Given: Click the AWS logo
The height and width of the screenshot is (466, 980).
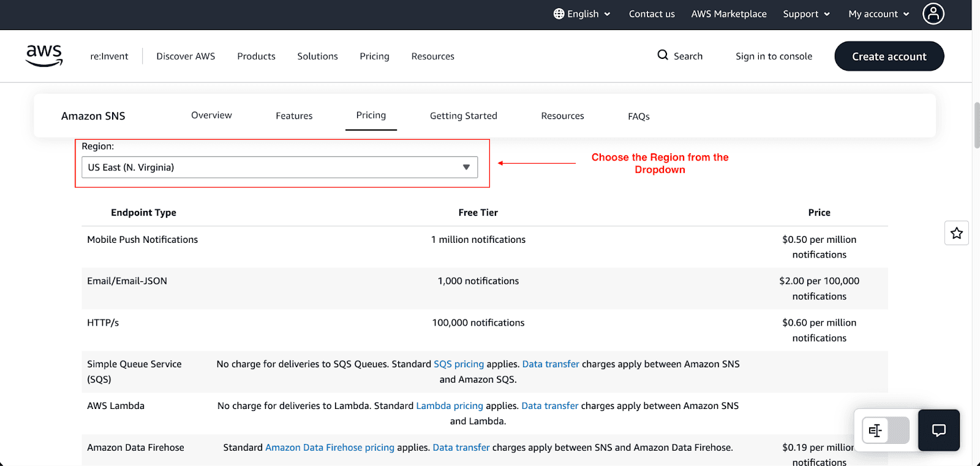Looking at the screenshot, I should coord(44,56).
